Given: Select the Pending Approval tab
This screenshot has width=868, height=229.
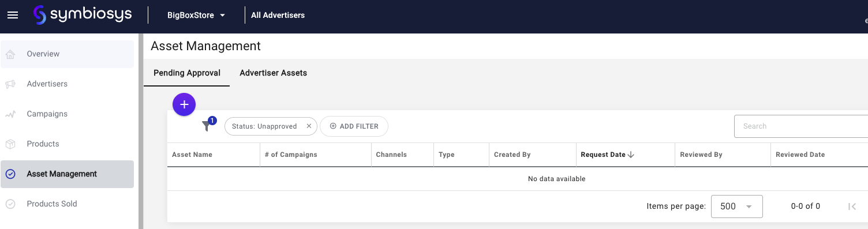Looking at the screenshot, I should pyautogui.click(x=187, y=73).
